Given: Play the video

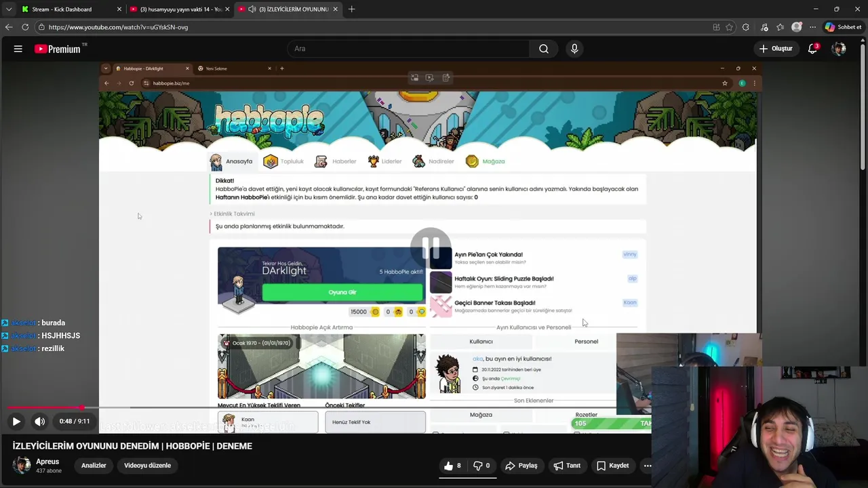Looking at the screenshot, I should click(16, 422).
